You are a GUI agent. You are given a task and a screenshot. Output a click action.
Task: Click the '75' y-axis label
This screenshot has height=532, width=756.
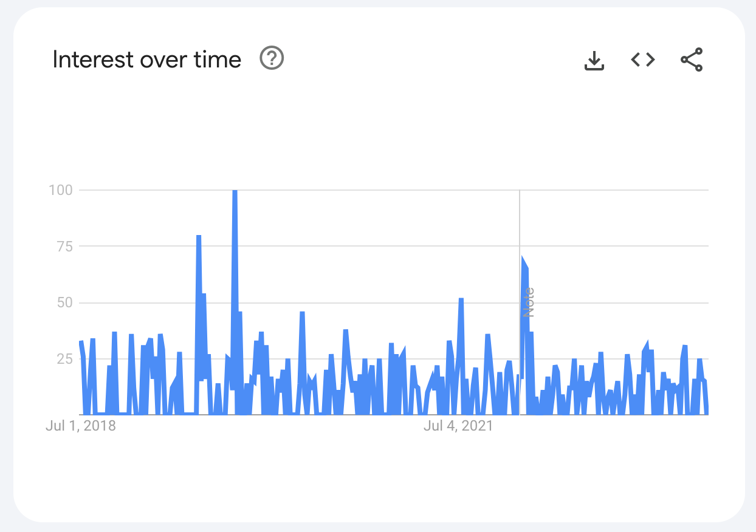coord(64,246)
